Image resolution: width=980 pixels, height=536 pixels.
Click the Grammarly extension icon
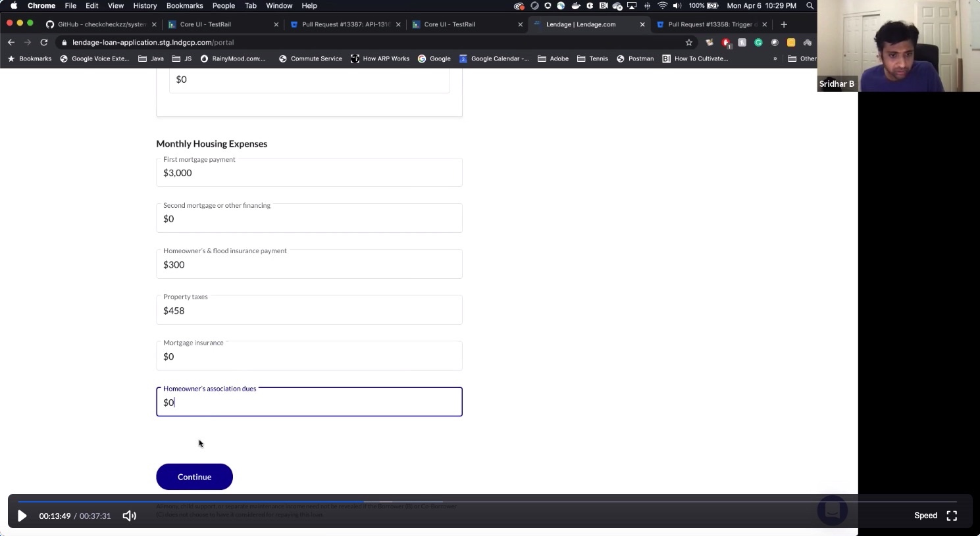(x=758, y=42)
